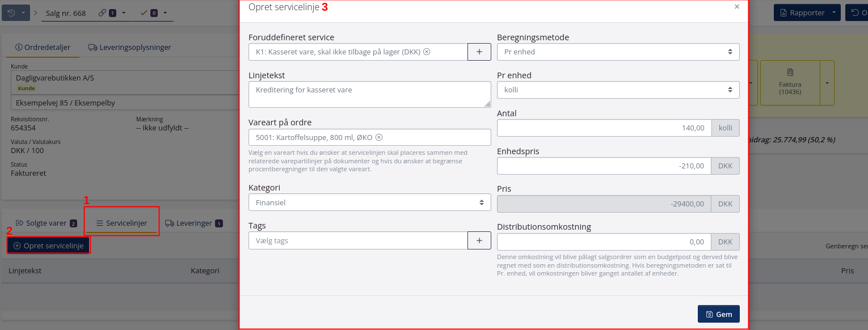868x330 pixels.
Task: Close the Opret servicelinje dialog
Action: coord(737,7)
